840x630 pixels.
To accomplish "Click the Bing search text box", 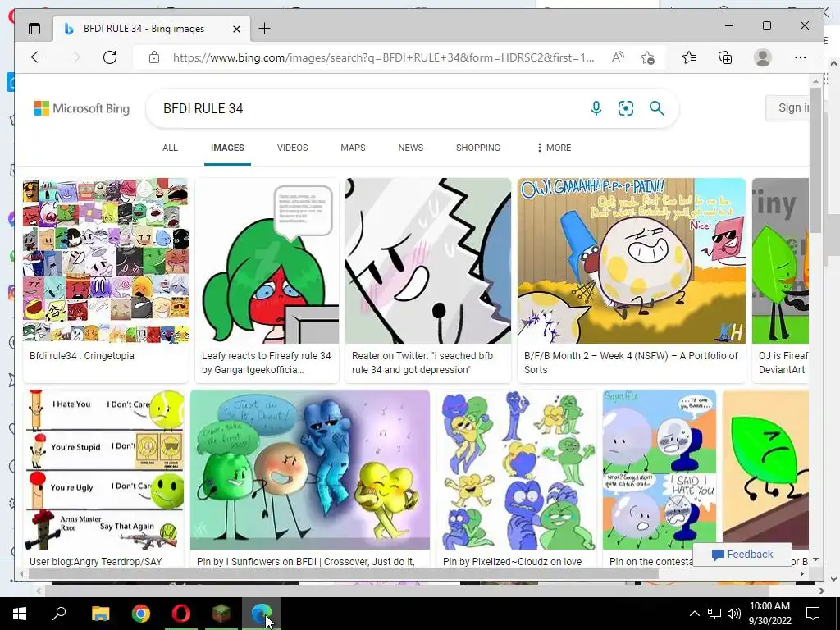I will click(370, 109).
